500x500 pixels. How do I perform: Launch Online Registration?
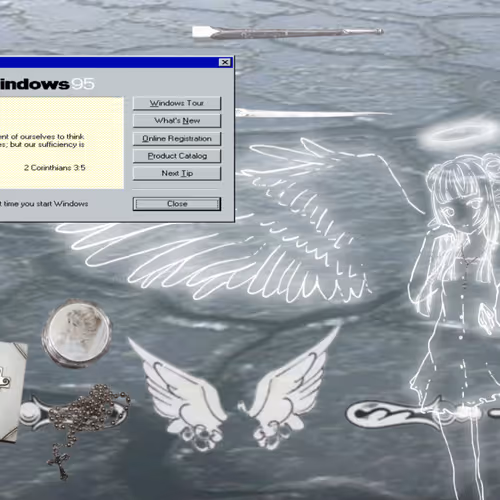pyautogui.click(x=177, y=138)
